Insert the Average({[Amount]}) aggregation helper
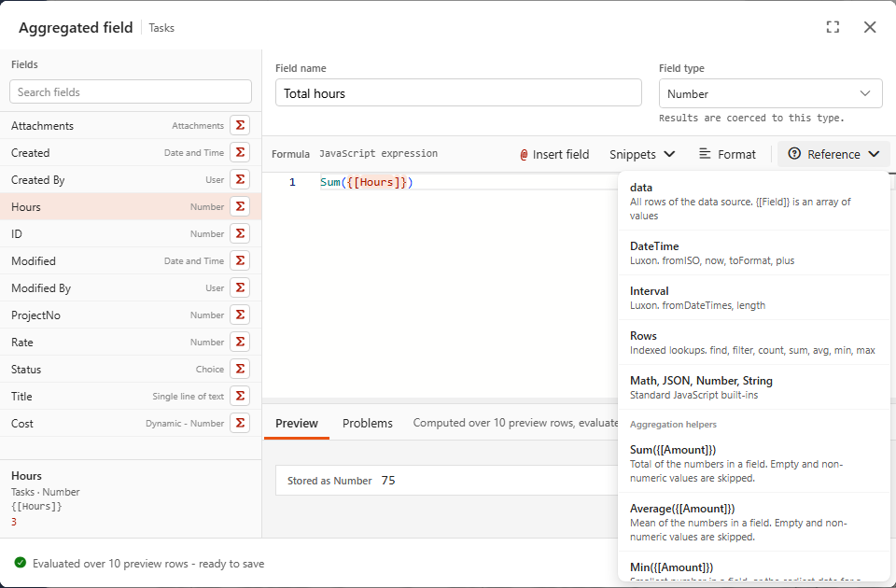This screenshot has width=896, height=588. click(754, 523)
